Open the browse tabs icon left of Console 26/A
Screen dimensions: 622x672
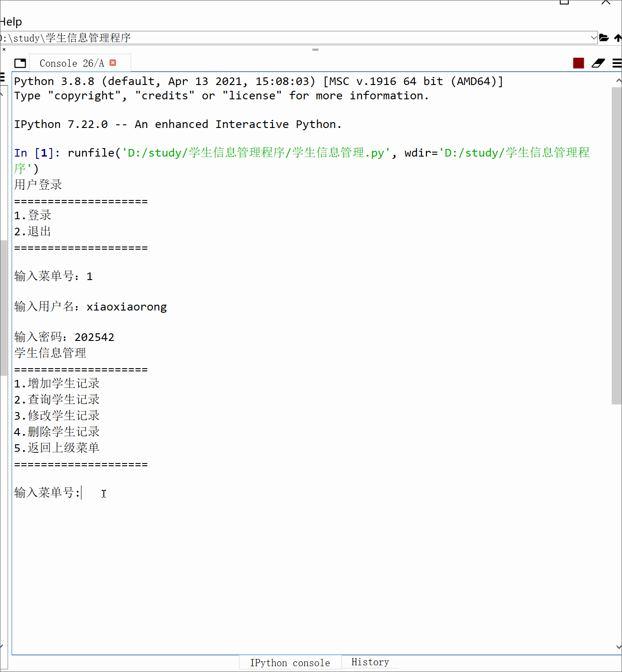coord(20,63)
